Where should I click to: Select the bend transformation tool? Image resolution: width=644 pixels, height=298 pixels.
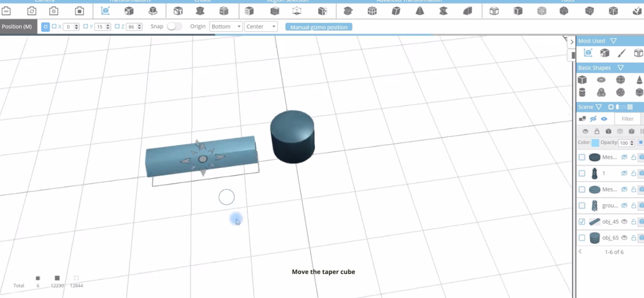pyautogui.click(x=468, y=11)
